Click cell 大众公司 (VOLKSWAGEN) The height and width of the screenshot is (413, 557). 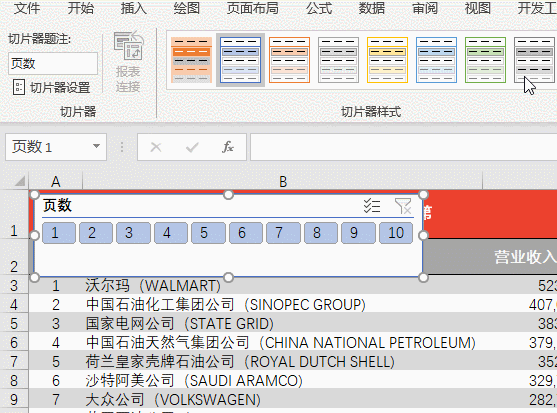click(x=283, y=400)
